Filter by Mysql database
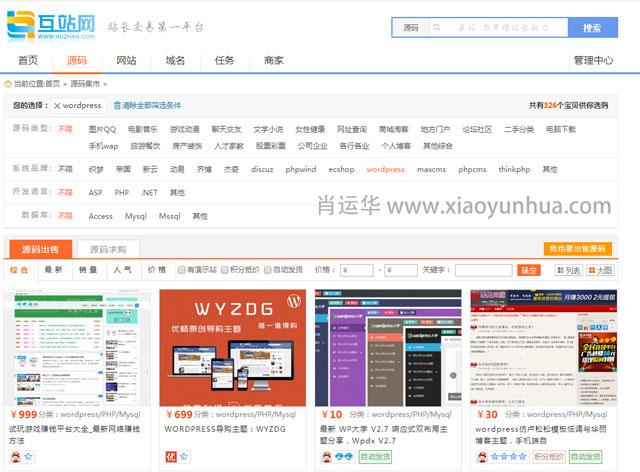This screenshot has width=640, height=472. point(136,216)
